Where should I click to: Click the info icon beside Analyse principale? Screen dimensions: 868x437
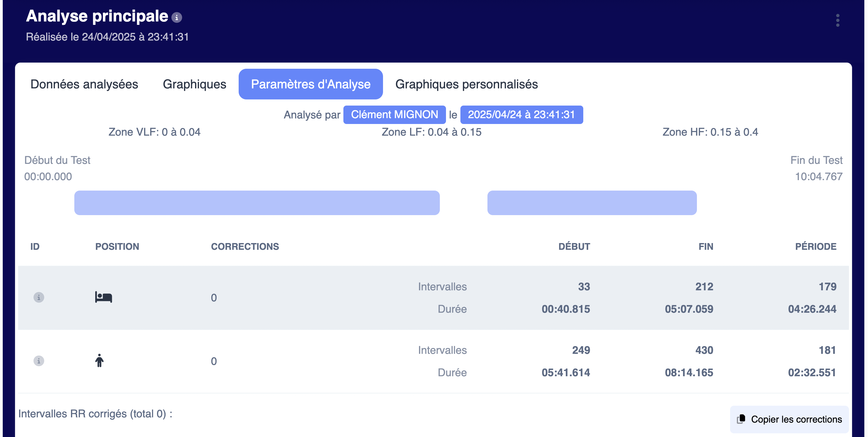(x=177, y=17)
